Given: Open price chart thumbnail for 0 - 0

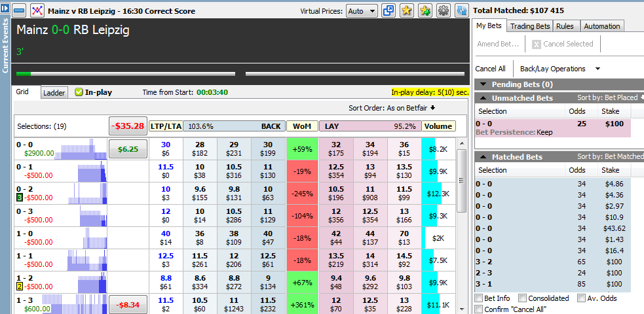Looking at the screenshot, I should click(81, 149).
